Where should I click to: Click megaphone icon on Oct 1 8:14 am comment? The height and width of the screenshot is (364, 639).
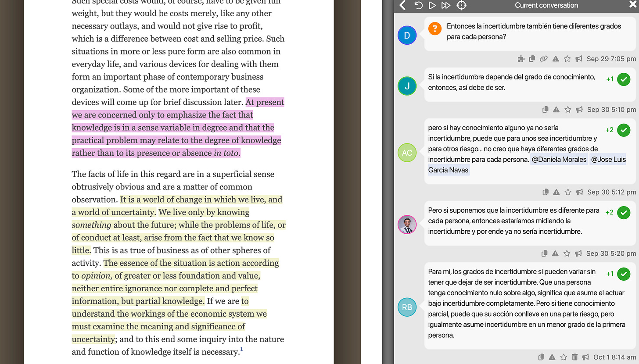pos(585,357)
